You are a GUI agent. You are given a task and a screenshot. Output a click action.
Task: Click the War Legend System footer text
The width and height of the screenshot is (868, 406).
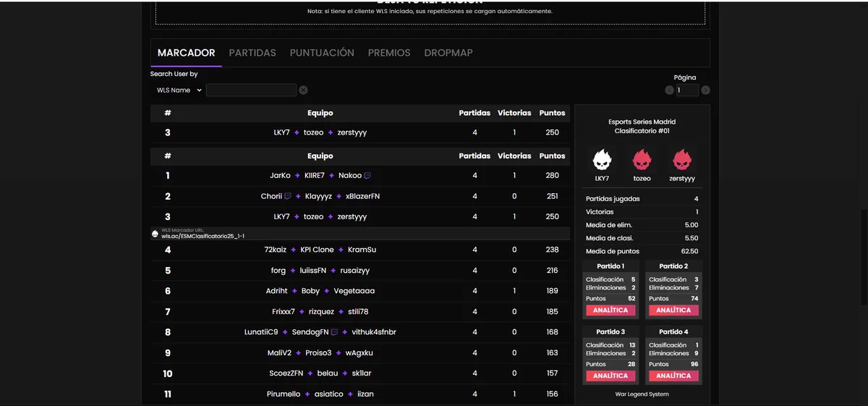[x=642, y=394]
